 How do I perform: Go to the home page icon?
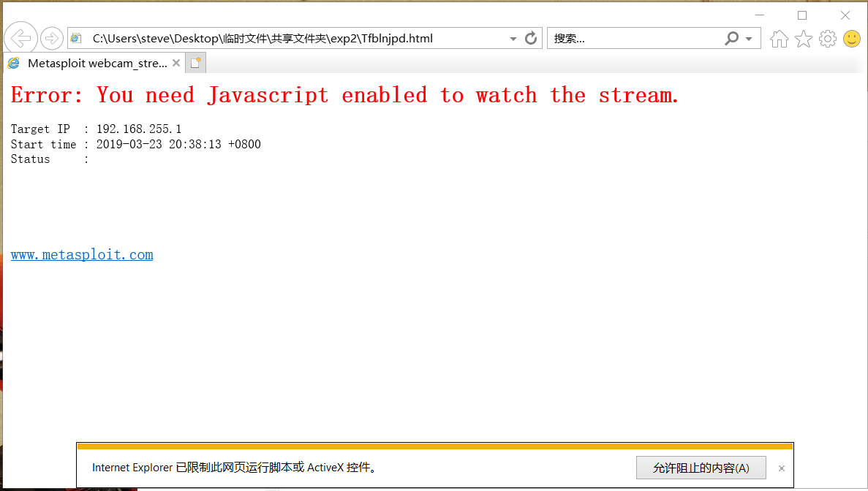tap(779, 39)
